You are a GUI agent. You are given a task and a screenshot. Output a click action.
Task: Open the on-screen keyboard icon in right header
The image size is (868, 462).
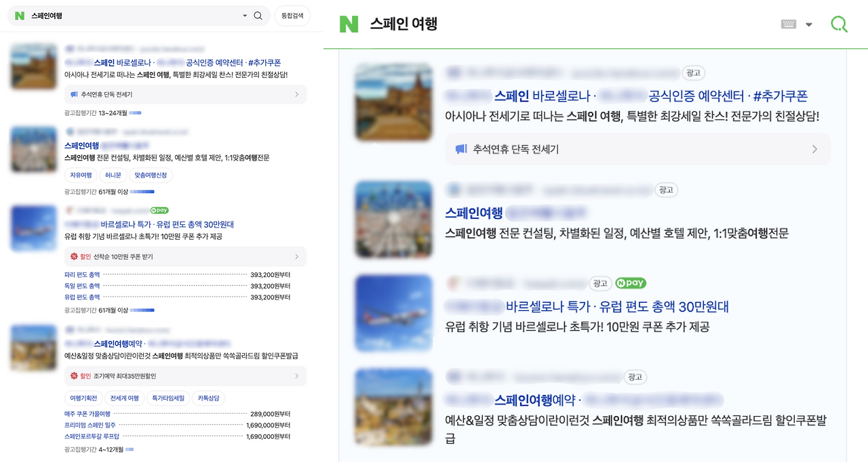(x=789, y=24)
